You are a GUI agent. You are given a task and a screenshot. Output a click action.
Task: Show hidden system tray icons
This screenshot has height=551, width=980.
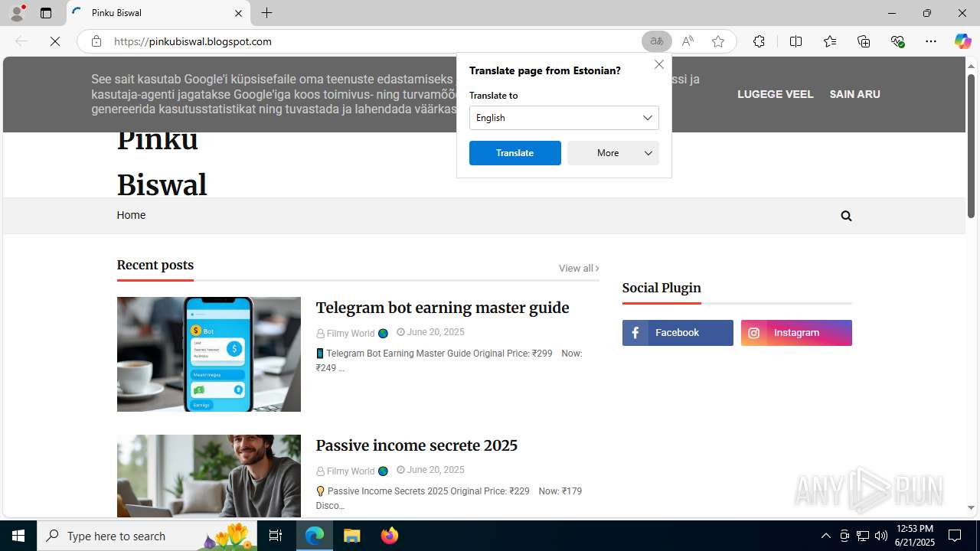tap(825, 536)
